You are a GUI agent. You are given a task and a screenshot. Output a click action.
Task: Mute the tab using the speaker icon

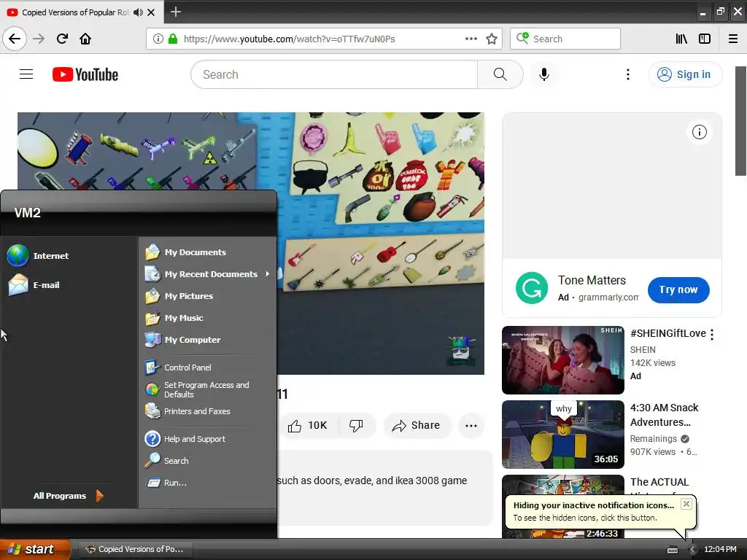(x=138, y=12)
